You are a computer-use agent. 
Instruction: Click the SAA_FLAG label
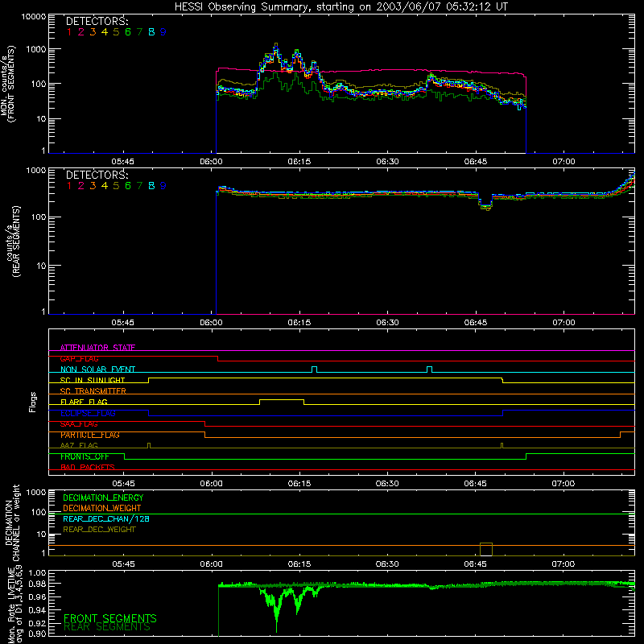click(x=79, y=424)
